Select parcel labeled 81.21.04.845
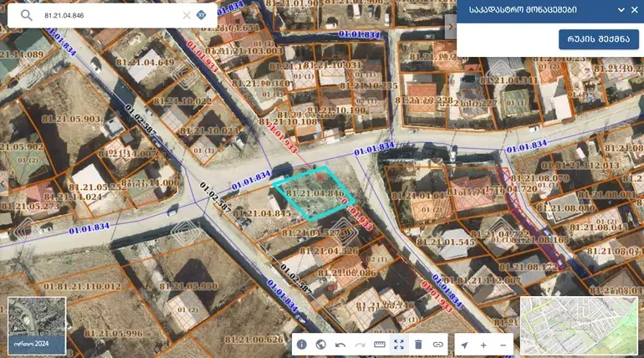 262,213
